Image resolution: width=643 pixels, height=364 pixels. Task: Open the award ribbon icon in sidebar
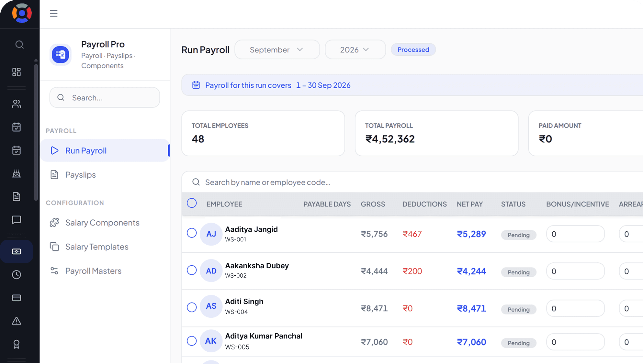point(17,344)
